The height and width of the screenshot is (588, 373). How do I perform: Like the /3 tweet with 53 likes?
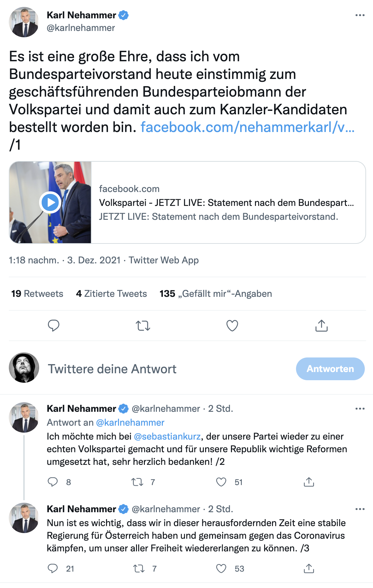tap(221, 568)
